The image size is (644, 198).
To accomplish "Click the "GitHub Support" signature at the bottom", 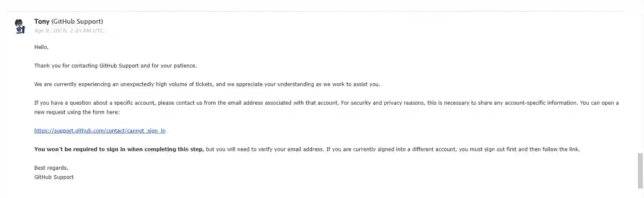I will [x=54, y=177].
